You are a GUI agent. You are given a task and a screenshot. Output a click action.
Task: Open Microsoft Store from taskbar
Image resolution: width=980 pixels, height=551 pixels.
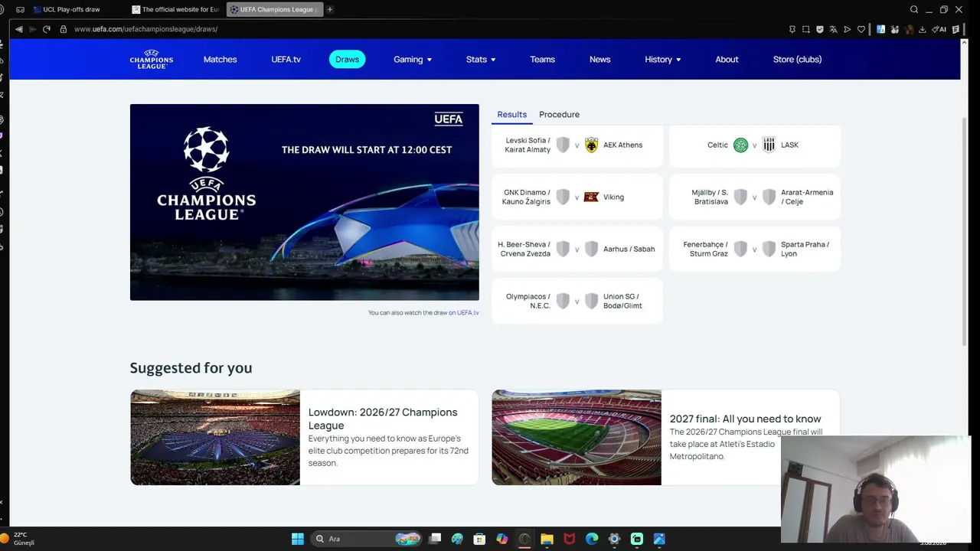pyautogui.click(x=479, y=539)
